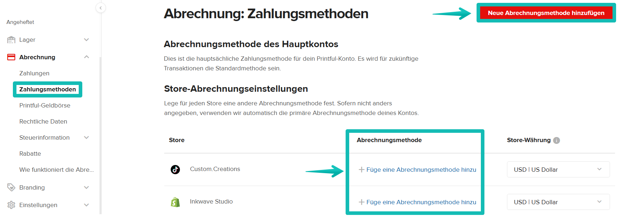Viewport: 644px width, 216px height.
Task: Click the Branding tag icon in sidebar
Action: [x=10, y=187]
